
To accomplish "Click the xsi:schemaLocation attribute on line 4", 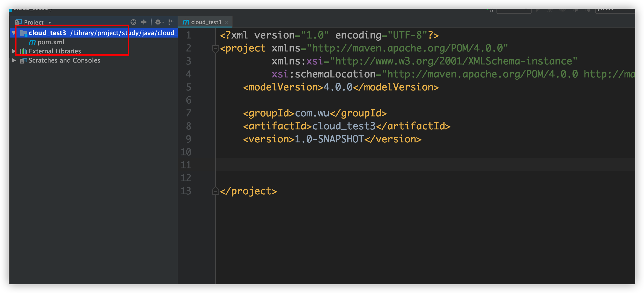I will tap(453, 74).
